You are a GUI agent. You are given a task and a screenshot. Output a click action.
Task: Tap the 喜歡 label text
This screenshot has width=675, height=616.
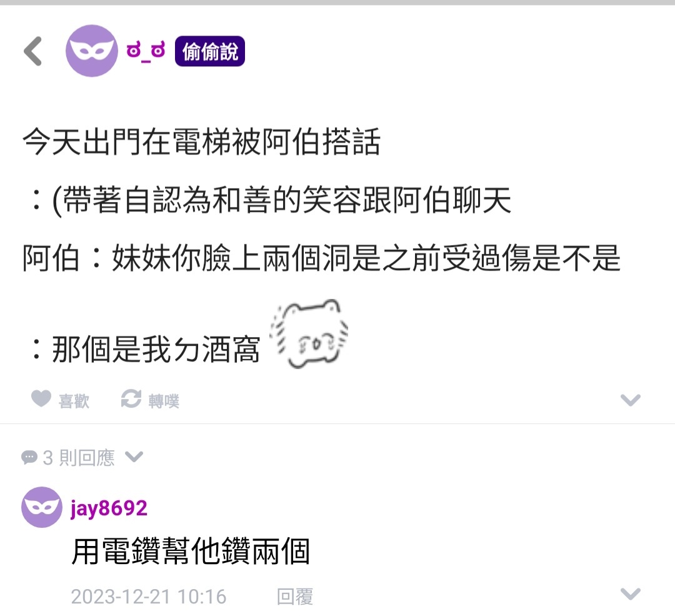tap(74, 401)
